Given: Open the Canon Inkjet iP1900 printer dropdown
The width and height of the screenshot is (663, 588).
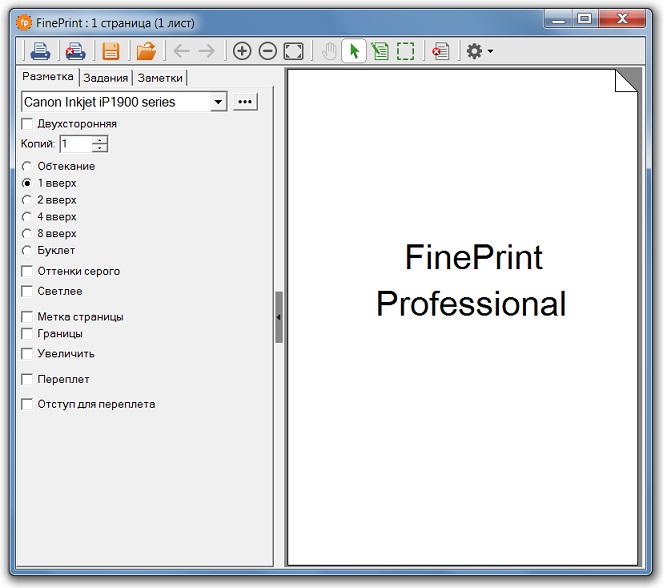Looking at the screenshot, I should click(x=218, y=102).
